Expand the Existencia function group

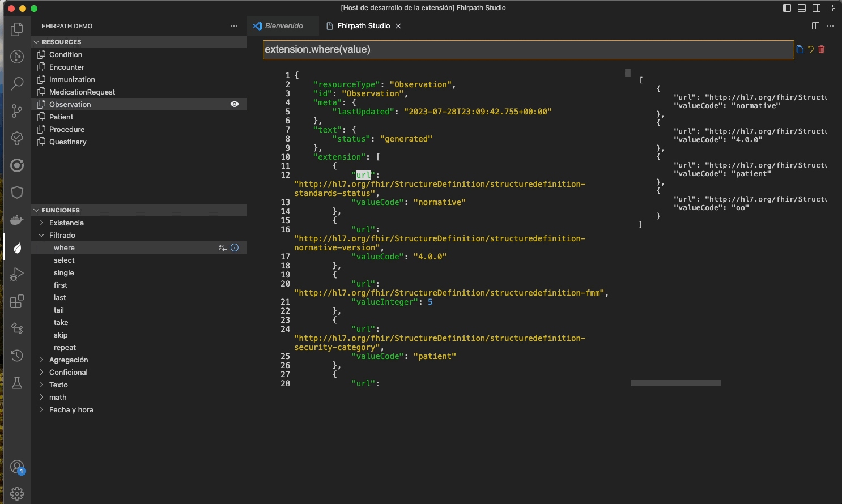coord(139,223)
